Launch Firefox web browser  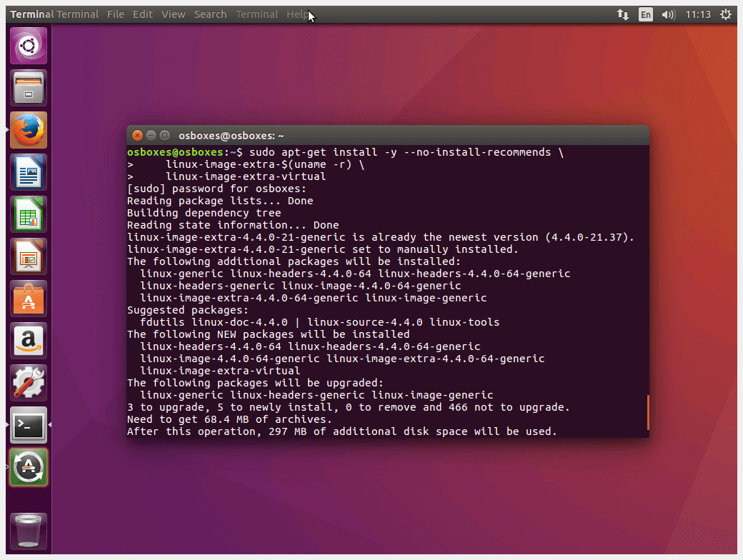coord(29,131)
